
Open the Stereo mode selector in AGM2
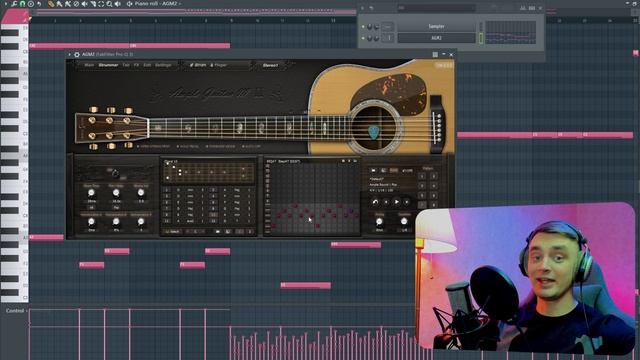tap(270, 65)
